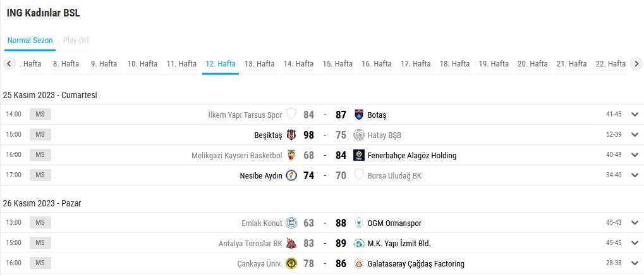This screenshot has width=644, height=276.
Task: Click the Nesibe Aydın team logo
Action: pyautogui.click(x=291, y=175)
